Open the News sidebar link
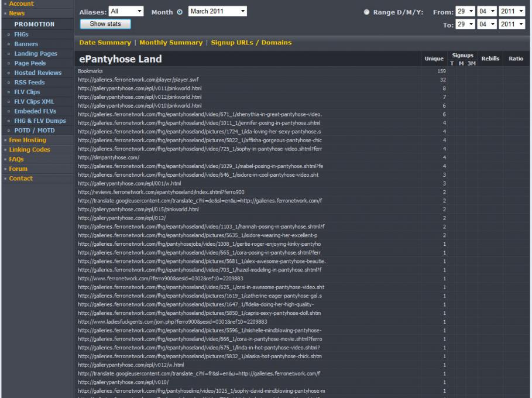The image size is (532, 398). 16,13
